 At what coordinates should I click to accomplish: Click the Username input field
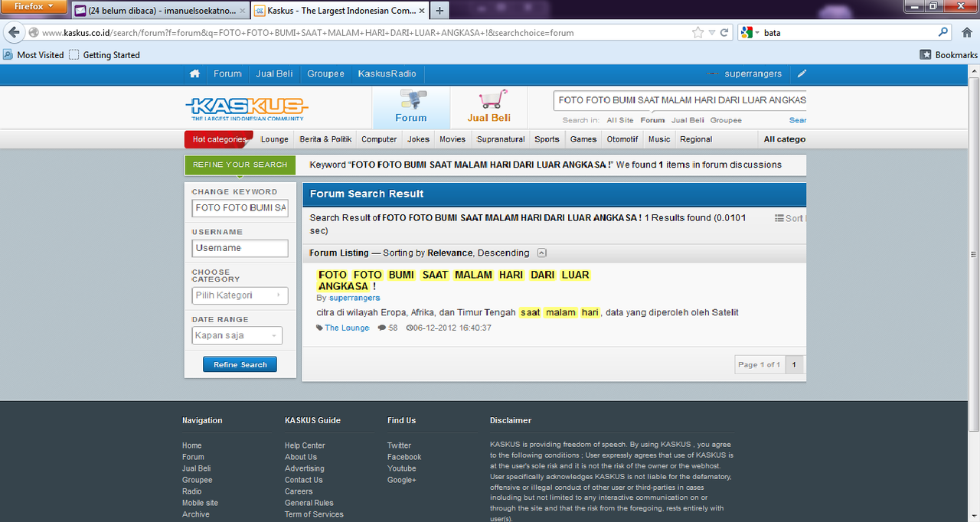pyautogui.click(x=240, y=248)
